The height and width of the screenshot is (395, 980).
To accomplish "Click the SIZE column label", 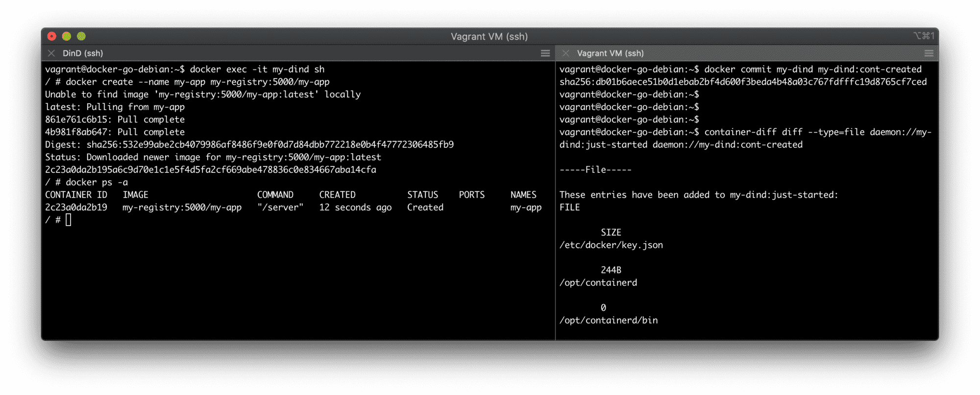I will pyautogui.click(x=611, y=232).
